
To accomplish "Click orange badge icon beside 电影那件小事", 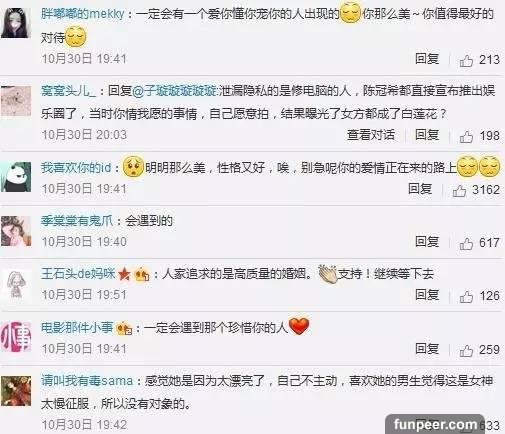I will (124, 329).
